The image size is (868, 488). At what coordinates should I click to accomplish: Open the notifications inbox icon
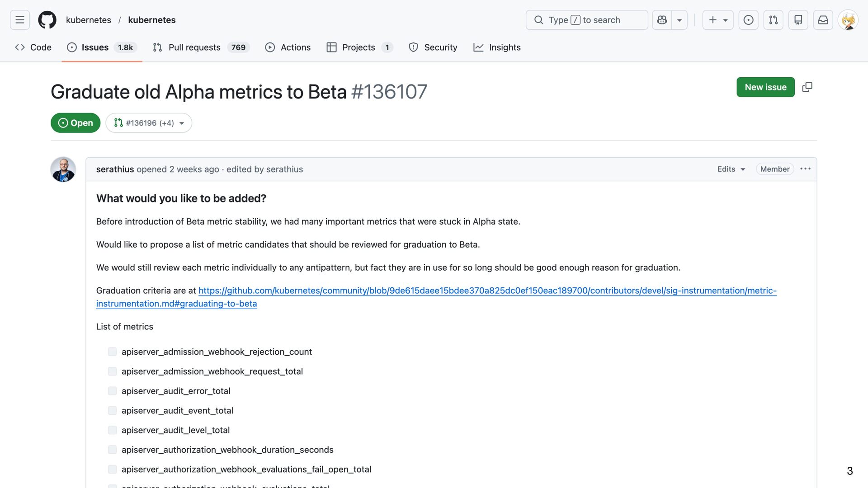click(823, 20)
